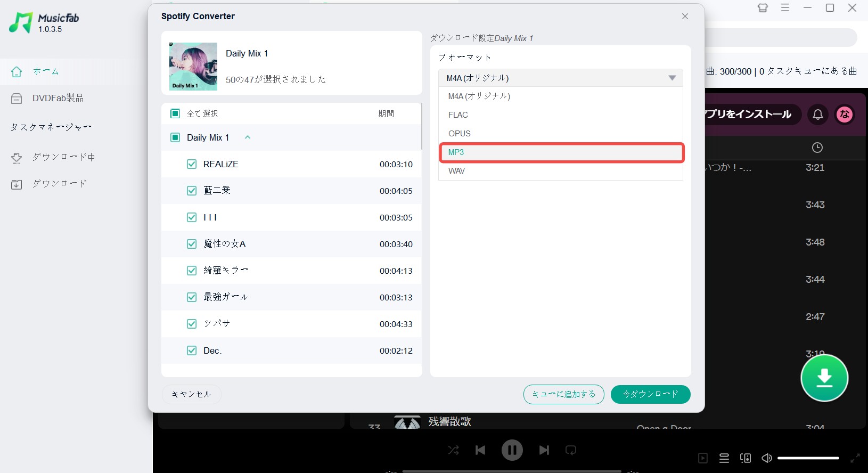Open the hamburger menu in title bar
Screen dimensions: 868x473
pos(785,8)
